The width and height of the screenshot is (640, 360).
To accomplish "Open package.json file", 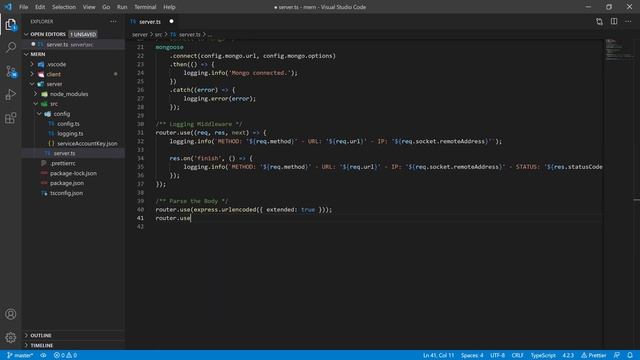I will (x=67, y=183).
